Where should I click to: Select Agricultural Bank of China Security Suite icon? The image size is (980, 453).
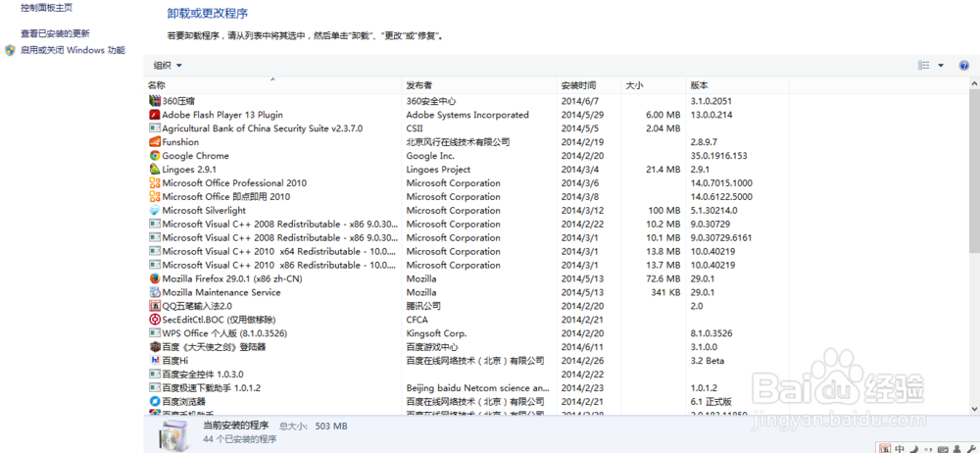click(155, 128)
